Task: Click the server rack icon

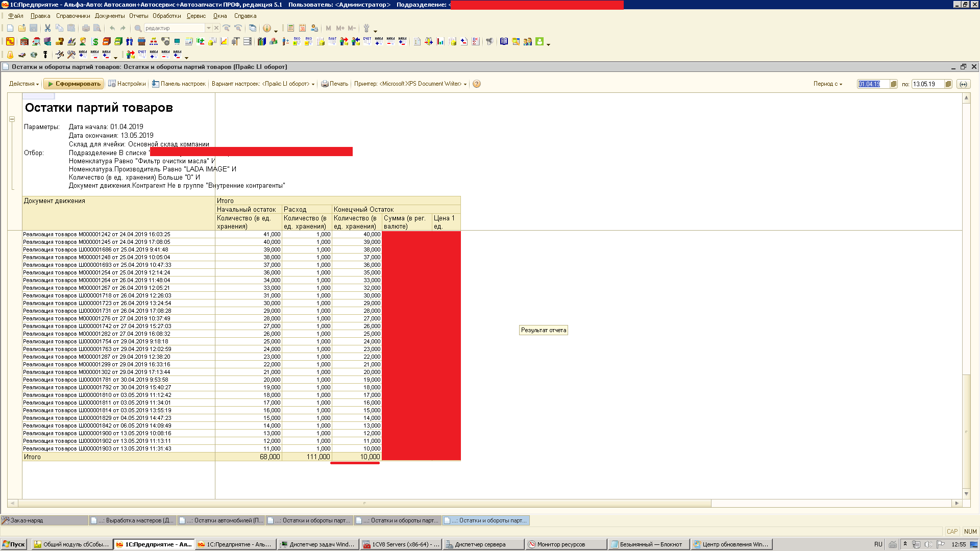Action: [x=248, y=41]
